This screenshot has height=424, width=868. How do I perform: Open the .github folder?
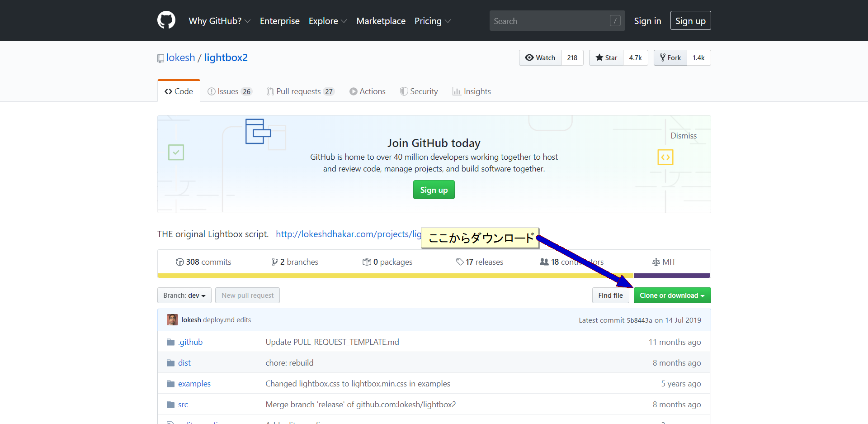(190, 342)
